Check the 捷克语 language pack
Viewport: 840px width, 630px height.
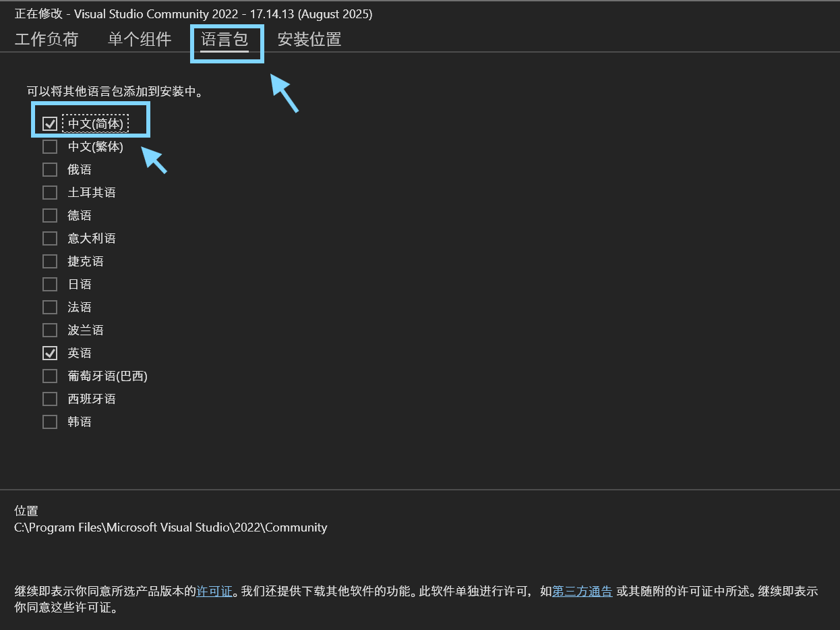click(x=49, y=261)
